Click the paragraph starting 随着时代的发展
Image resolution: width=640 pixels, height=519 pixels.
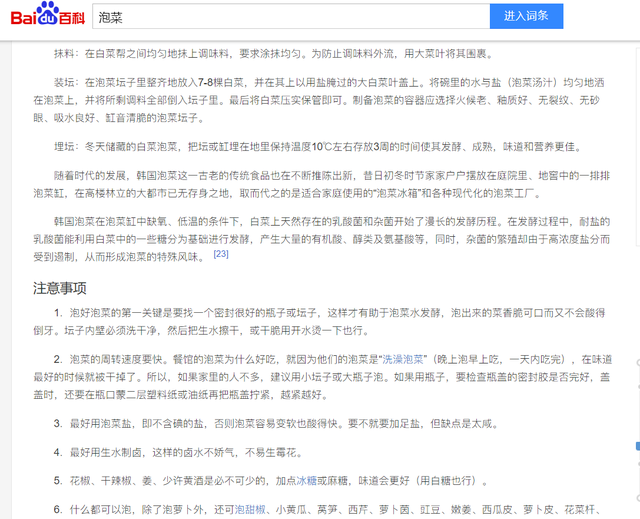click(x=322, y=184)
